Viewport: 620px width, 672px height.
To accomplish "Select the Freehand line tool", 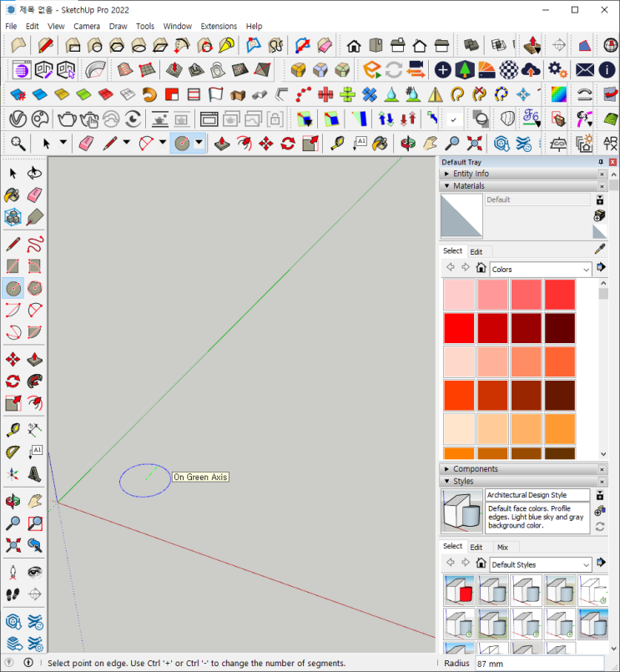I will (x=35, y=245).
